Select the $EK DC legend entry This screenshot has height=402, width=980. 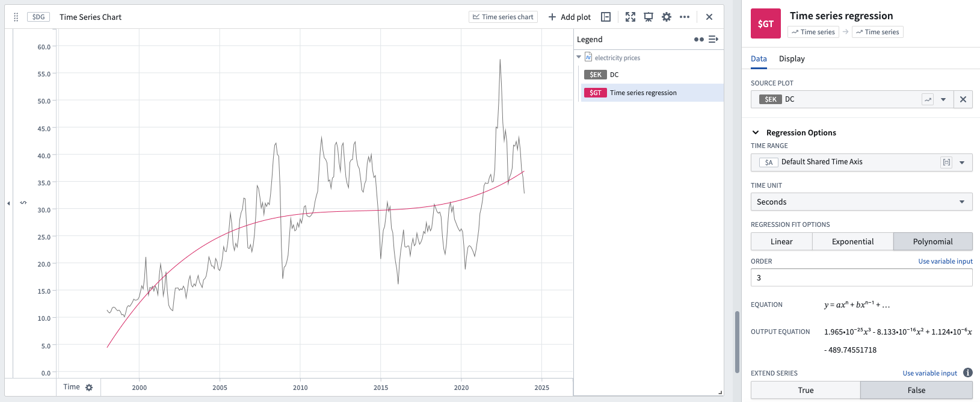tap(652, 75)
